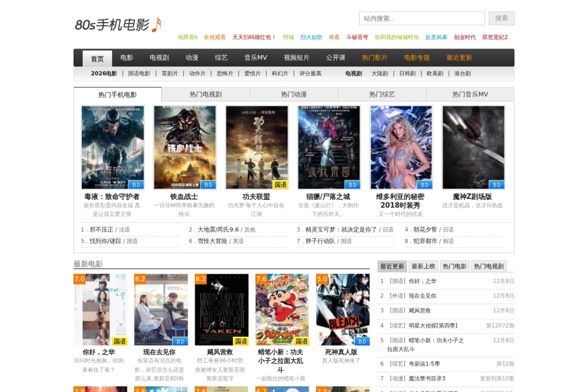
Task: Open the 你好，之华 movie thumbnail
Action: coord(100,310)
